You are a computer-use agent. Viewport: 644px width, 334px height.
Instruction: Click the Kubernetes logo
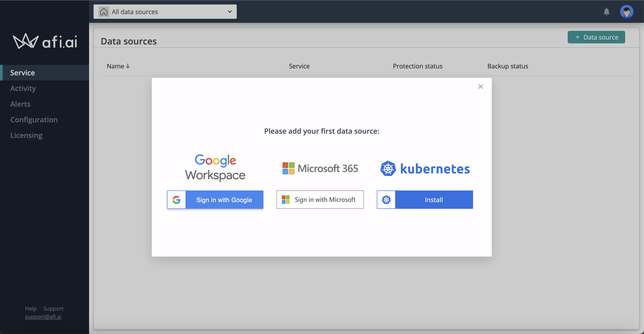[x=425, y=168]
